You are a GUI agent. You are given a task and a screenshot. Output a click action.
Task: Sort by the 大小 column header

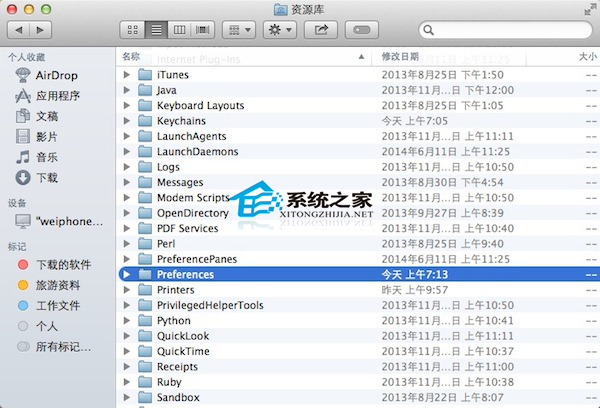[x=587, y=57]
